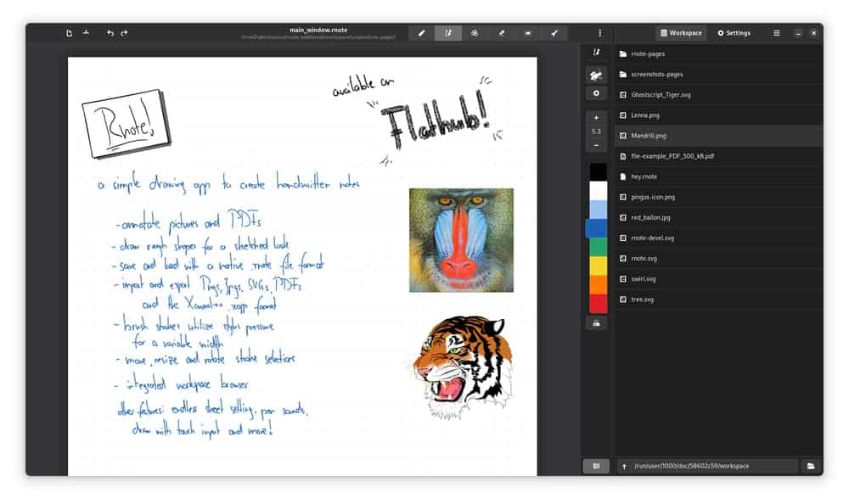Undo the last stroke
The width and height of the screenshot is (849, 504).
coord(110,33)
